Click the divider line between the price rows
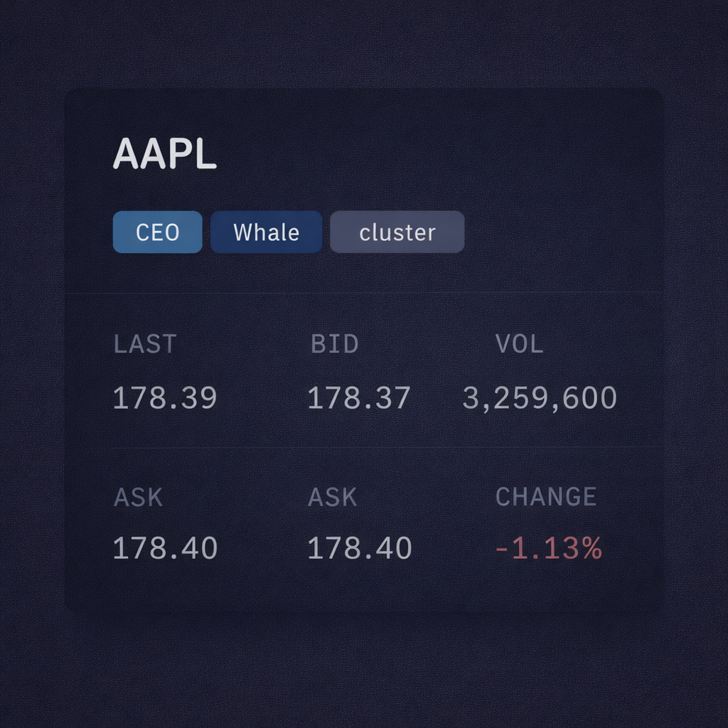This screenshot has height=728, width=728. (x=363, y=446)
